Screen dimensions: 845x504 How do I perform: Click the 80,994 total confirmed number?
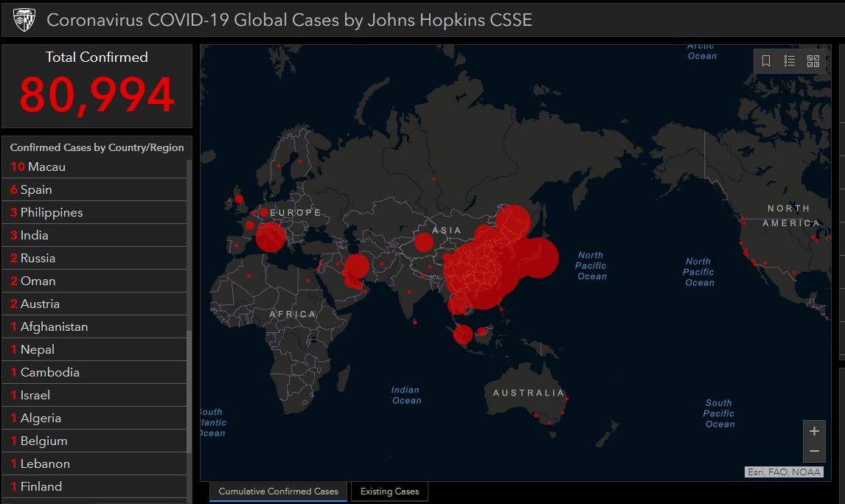coord(97,95)
